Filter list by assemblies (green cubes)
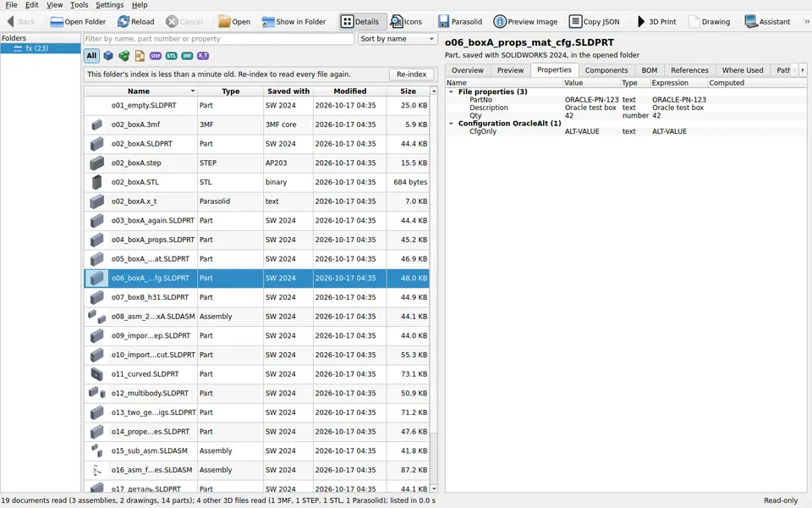The width and height of the screenshot is (812, 508). pos(123,56)
